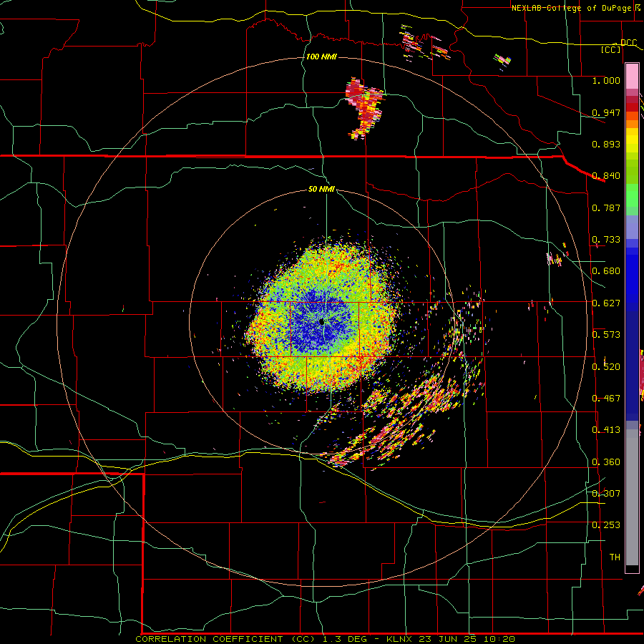This screenshot has height=644, width=644.
Task: Click the 0.733 value on the color scale
Action: click(606, 240)
